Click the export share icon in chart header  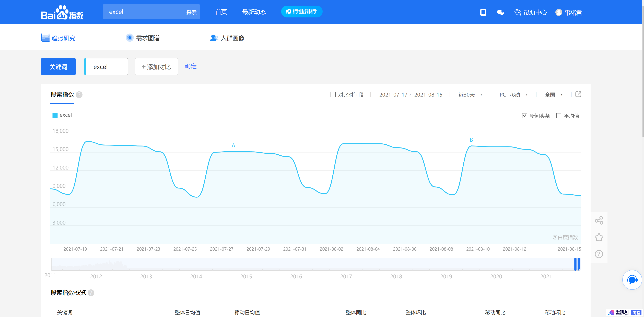pos(578,94)
